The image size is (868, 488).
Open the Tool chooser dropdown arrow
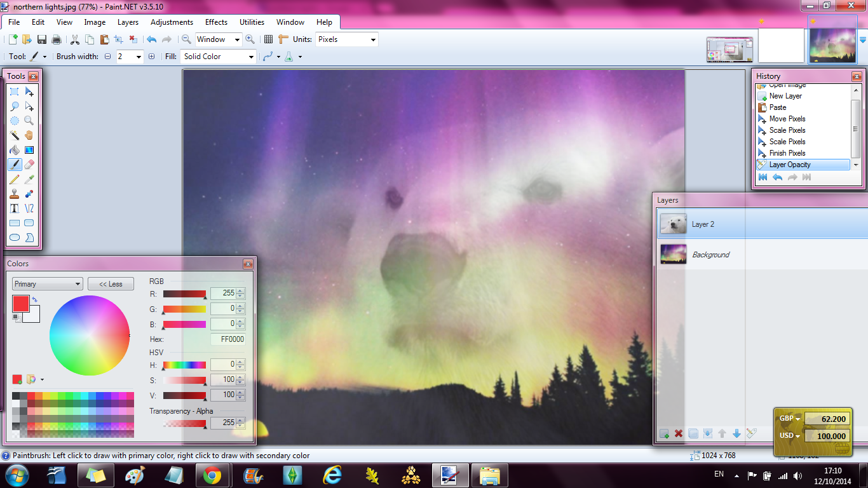(44, 57)
